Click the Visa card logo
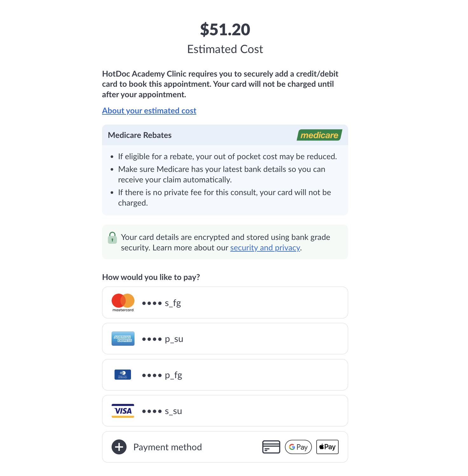 [123, 411]
